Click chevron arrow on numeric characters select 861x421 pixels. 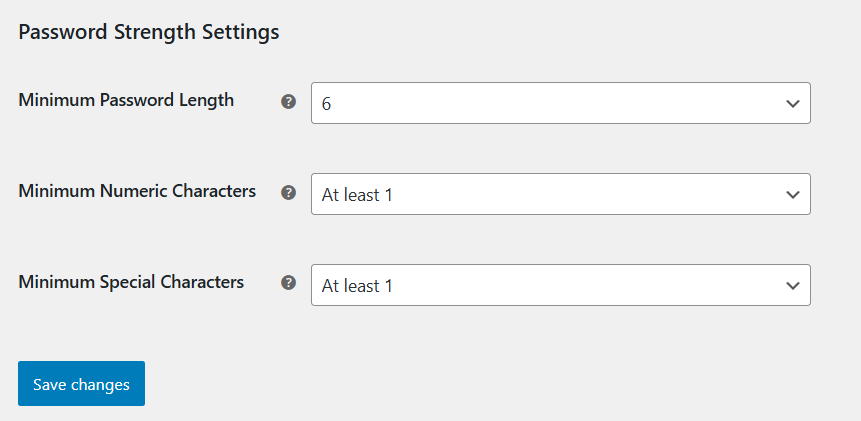coord(793,194)
